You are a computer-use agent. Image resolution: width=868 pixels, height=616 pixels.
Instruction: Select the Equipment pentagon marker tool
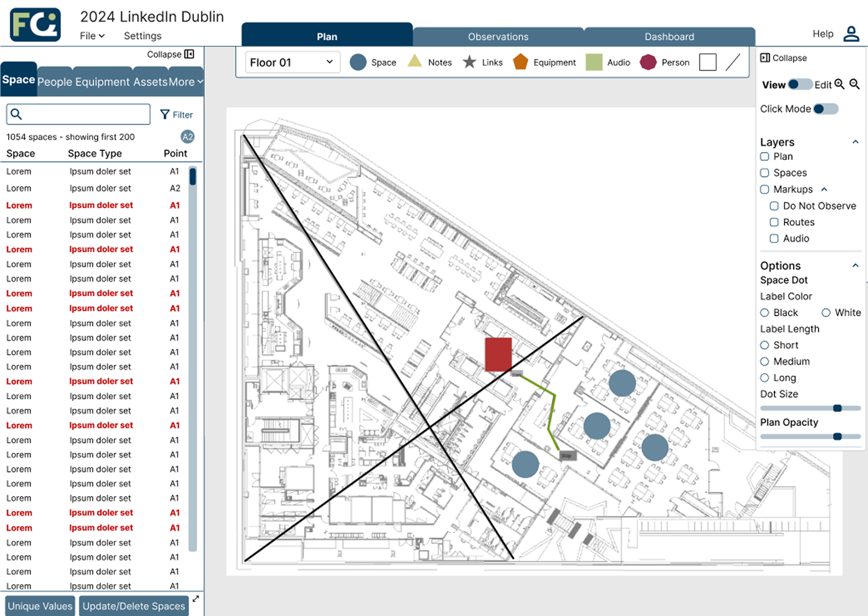[x=520, y=62]
